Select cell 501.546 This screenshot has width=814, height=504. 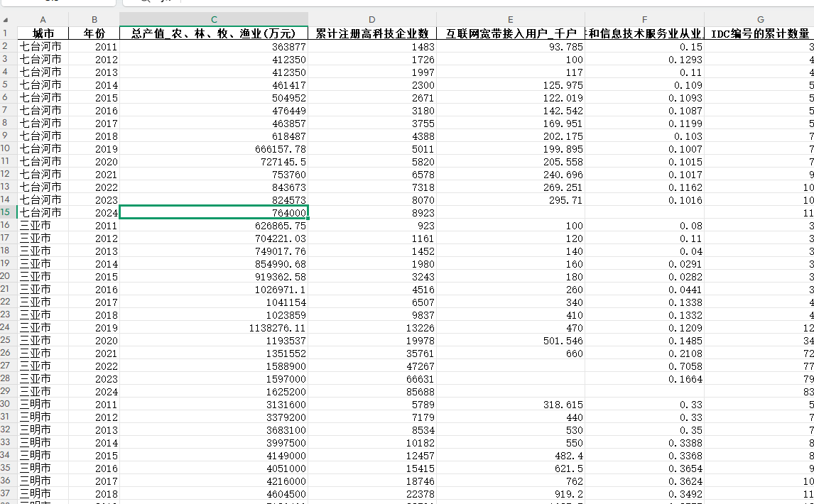510,341
